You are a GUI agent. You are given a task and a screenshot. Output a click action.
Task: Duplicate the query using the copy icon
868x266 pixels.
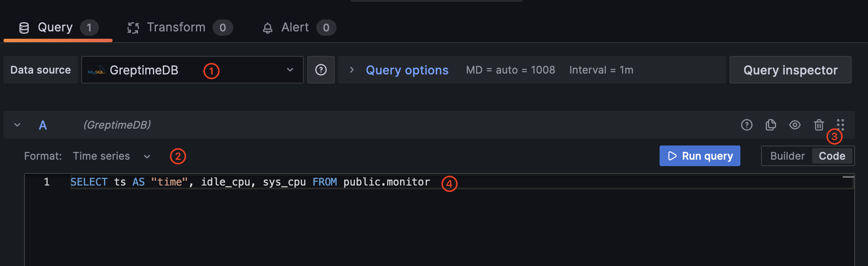[770, 125]
